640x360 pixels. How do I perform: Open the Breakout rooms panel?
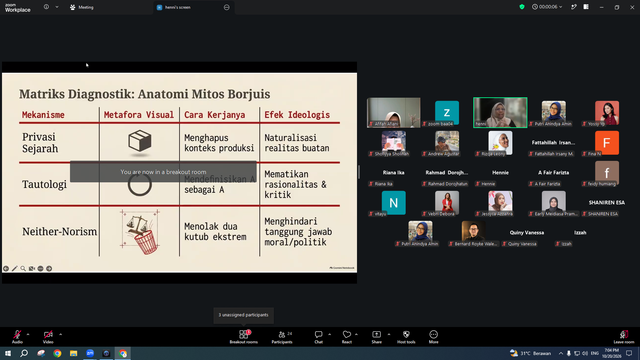point(244,337)
